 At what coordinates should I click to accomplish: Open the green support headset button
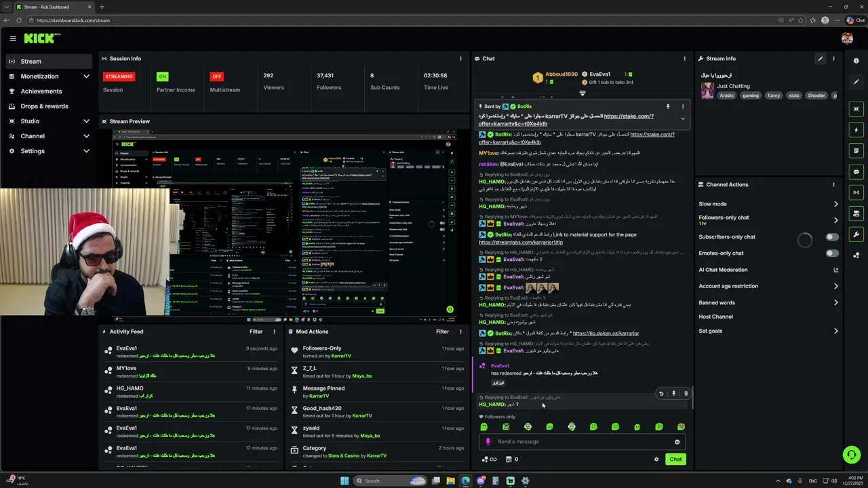pos(851,455)
